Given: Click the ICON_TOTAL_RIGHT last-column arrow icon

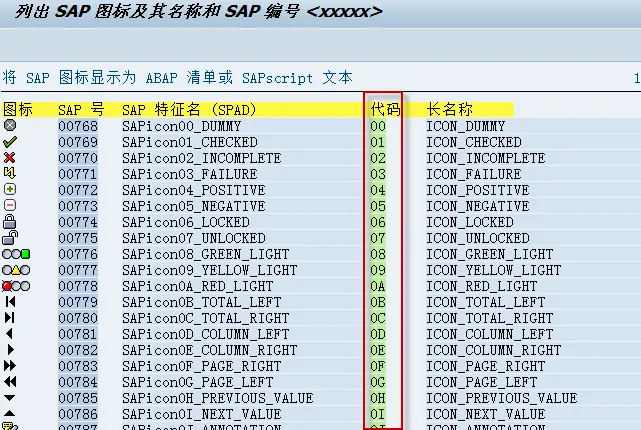Looking at the screenshot, I should (9, 318).
